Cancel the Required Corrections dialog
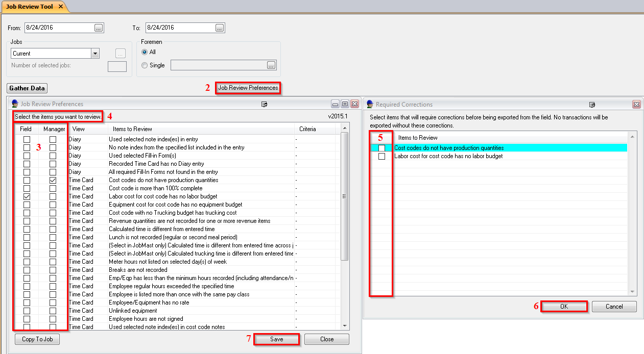644x354 pixels. tap(614, 307)
